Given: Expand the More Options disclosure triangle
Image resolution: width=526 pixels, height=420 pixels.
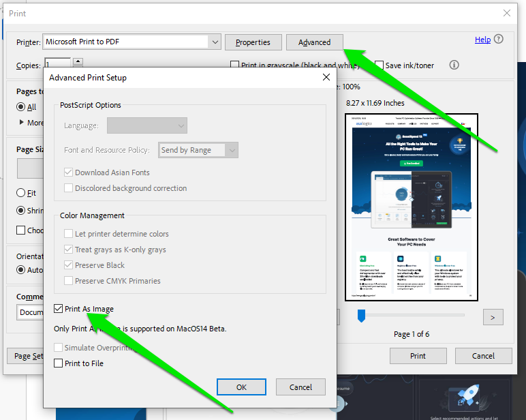Looking at the screenshot, I should coord(22,122).
